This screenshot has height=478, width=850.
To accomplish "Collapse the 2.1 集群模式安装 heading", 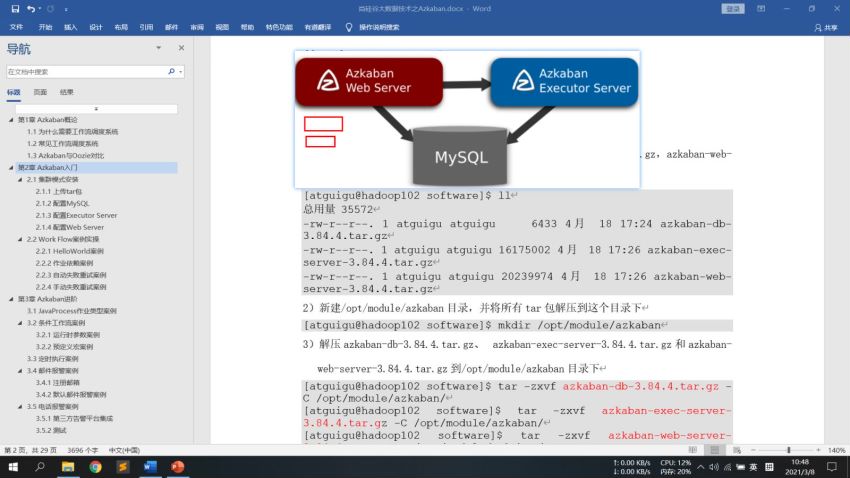I will pyautogui.click(x=20, y=179).
